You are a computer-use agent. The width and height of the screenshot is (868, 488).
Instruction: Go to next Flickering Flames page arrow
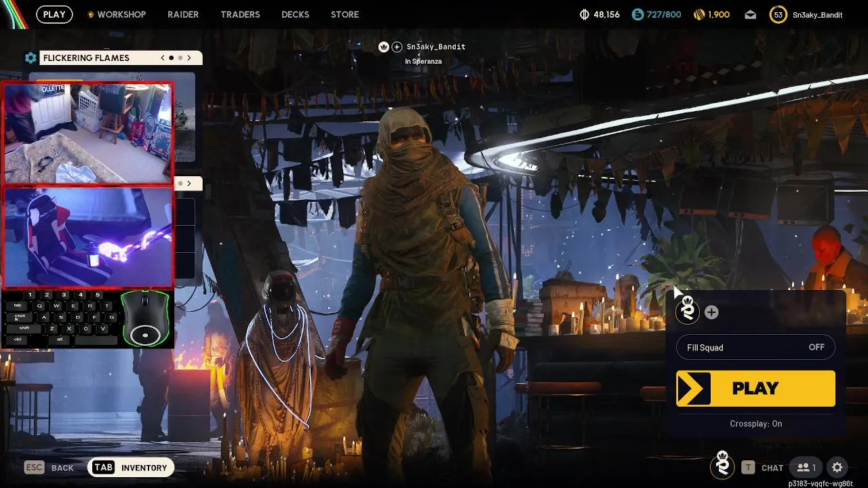point(189,58)
